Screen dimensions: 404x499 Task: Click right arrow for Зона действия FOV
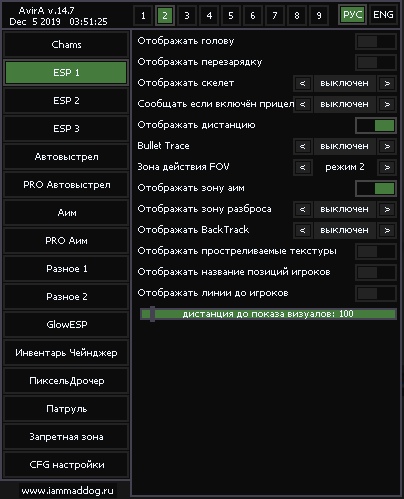pyautogui.click(x=387, y=167)
